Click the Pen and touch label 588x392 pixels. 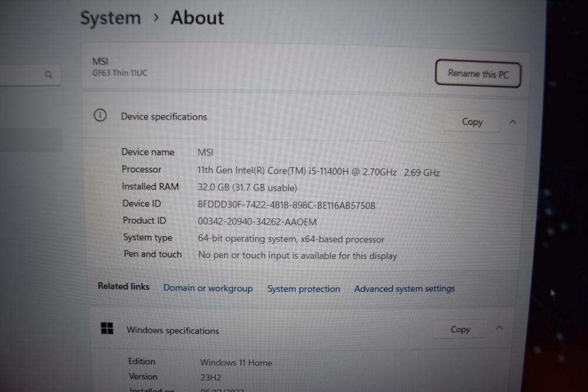[153, 254]
